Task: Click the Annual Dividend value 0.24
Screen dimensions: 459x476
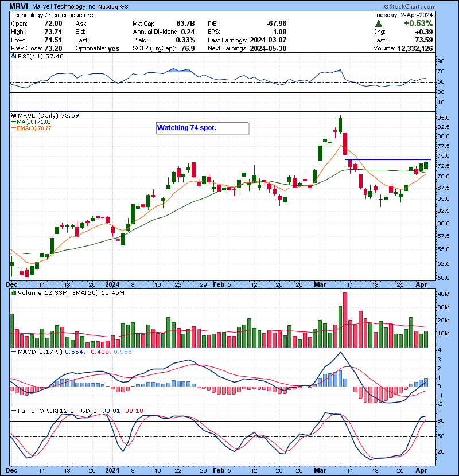Action: (x=188, y=32)
